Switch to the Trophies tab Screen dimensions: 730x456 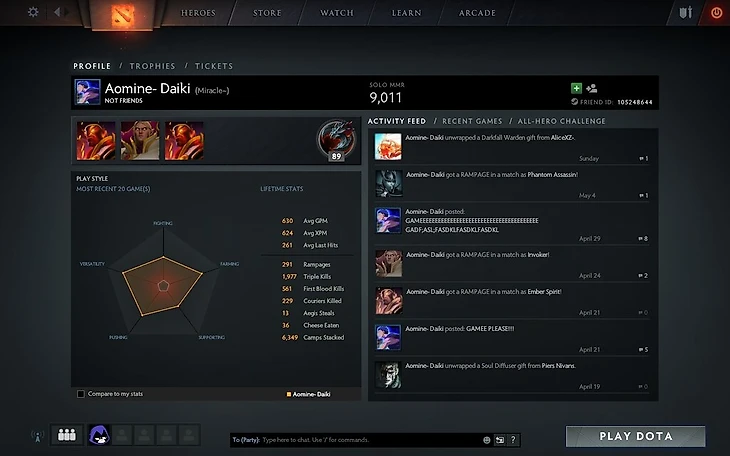tap(152, 66)
